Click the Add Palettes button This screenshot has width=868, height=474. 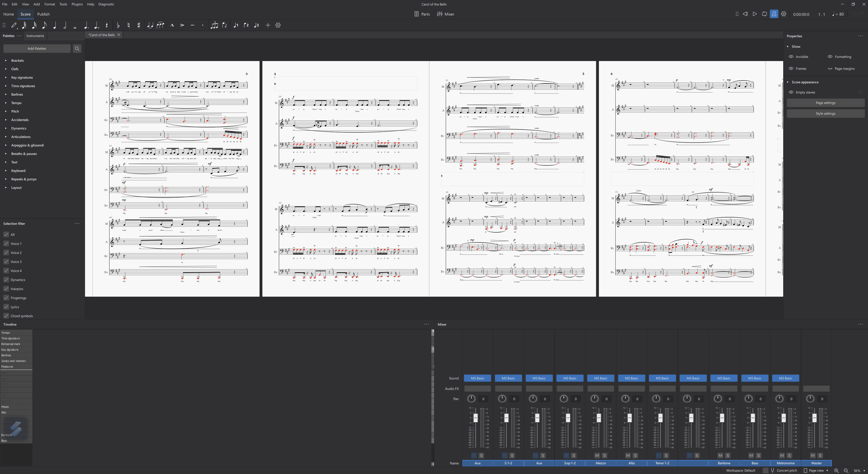37,49
